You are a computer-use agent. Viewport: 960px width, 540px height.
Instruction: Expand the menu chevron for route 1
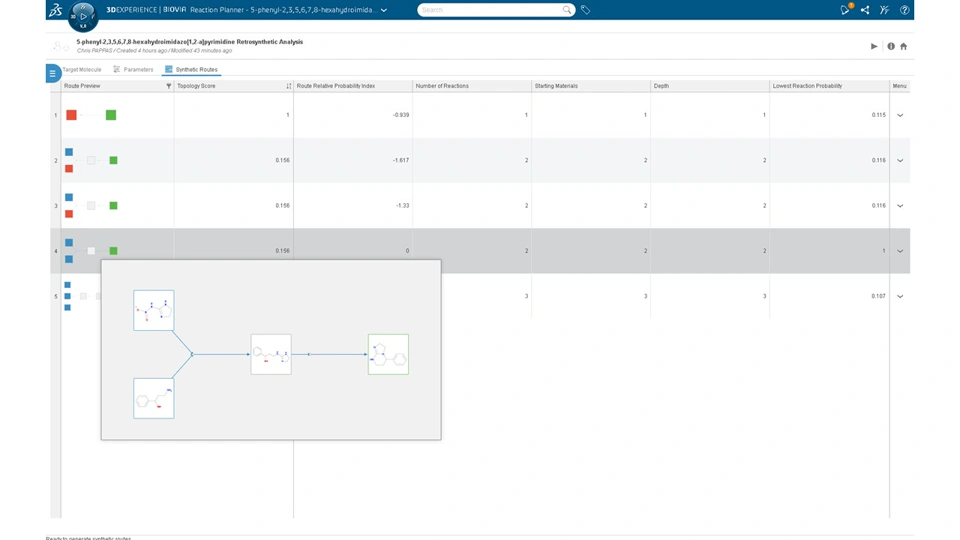(900, 115)
